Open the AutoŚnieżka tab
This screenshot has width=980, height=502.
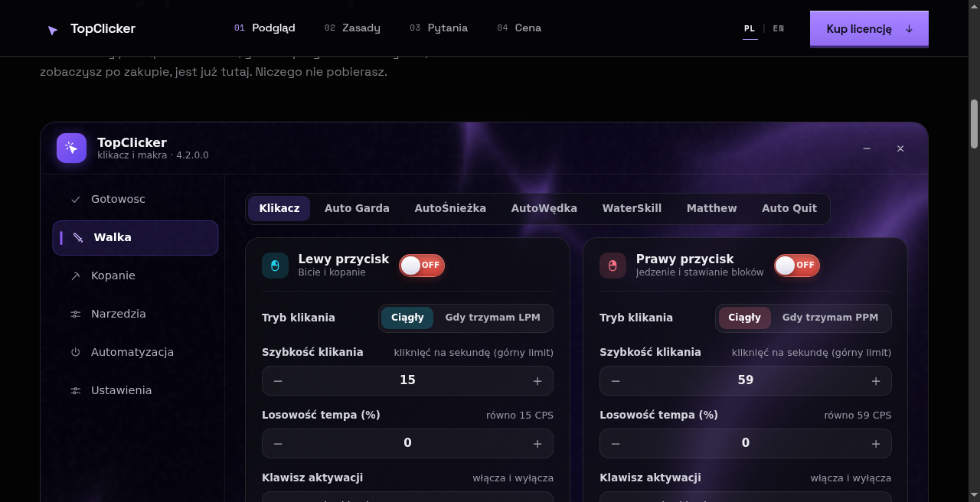click(450, 208)
